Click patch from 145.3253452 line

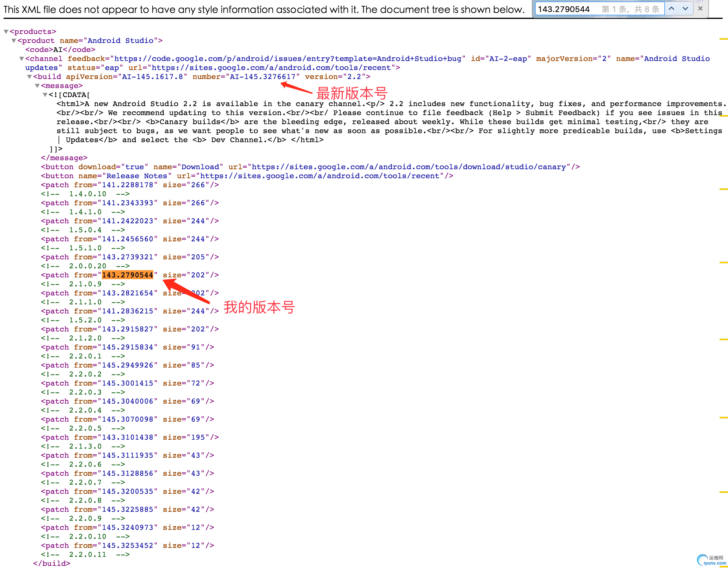click(x=127, y=545)
